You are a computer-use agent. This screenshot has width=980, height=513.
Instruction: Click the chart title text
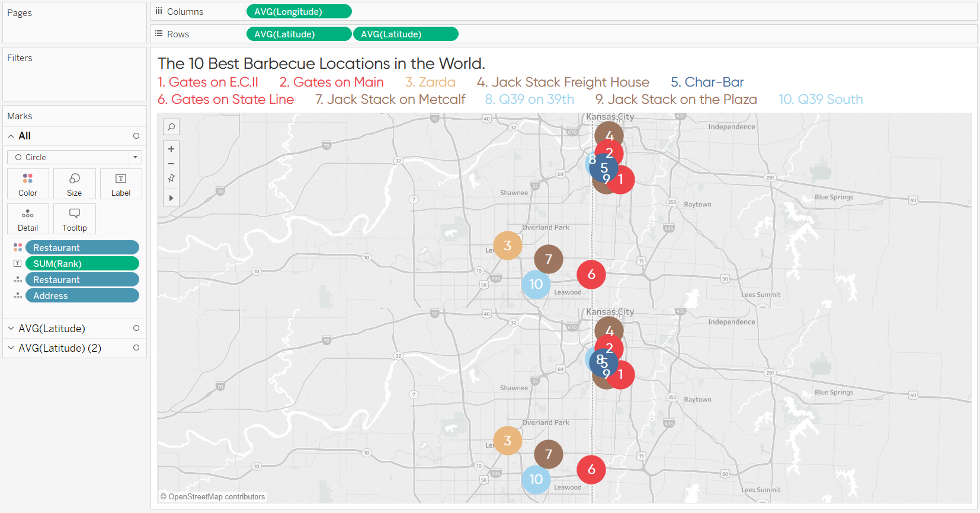coord(321,63)
